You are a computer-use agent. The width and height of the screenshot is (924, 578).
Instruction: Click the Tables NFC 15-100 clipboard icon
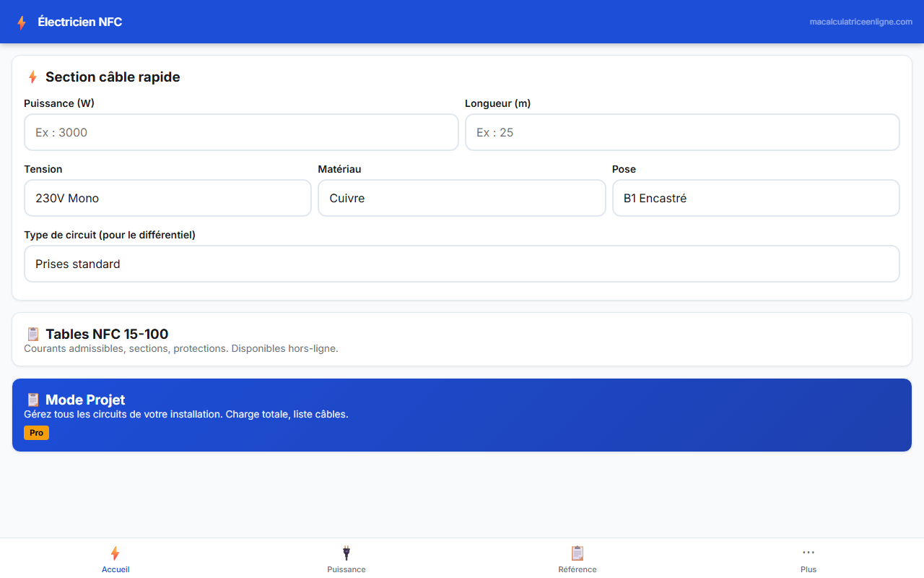[32, 334]
